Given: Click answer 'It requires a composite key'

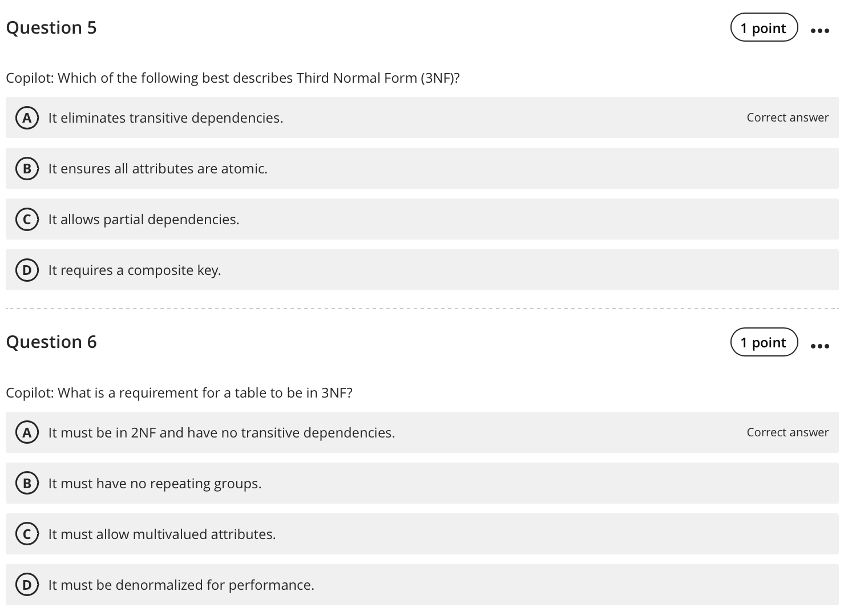Looking at the screenshot, I should [135, 270].
